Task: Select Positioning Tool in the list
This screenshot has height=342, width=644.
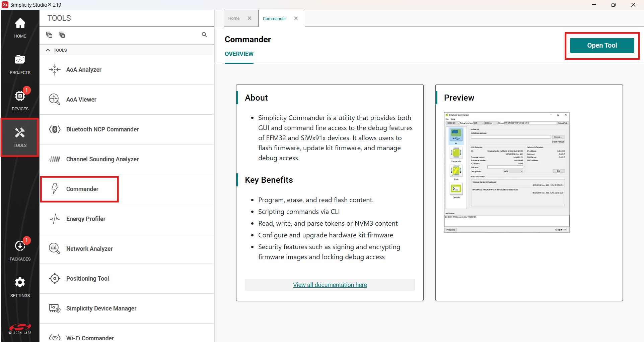Action: click(x=87, y=279)
